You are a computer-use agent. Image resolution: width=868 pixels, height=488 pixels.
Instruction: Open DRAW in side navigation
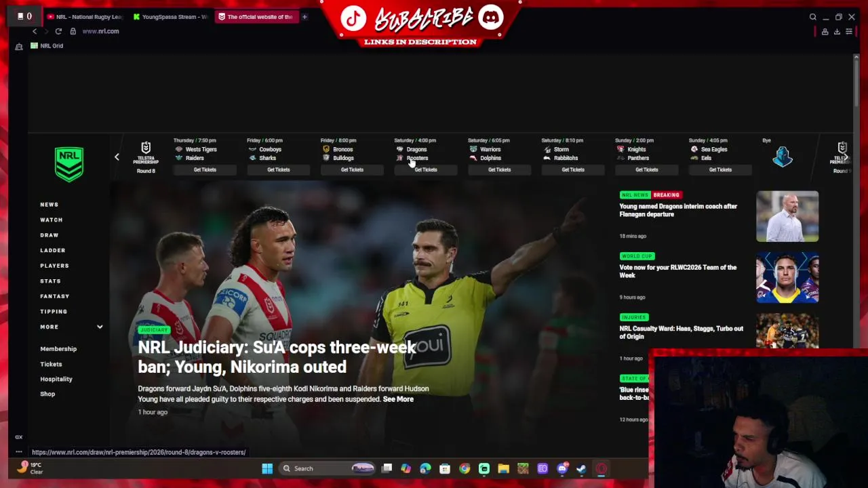click(50, 235)
